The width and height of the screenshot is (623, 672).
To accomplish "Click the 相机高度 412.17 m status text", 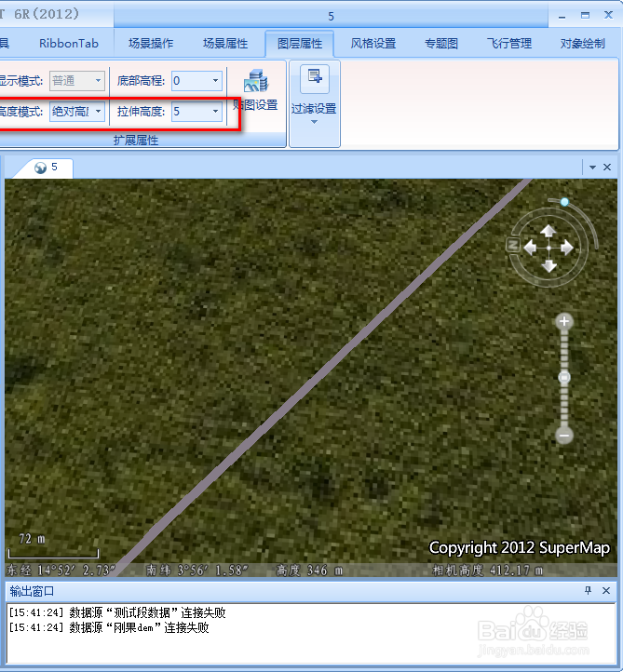I will click(x=488, y=571).
